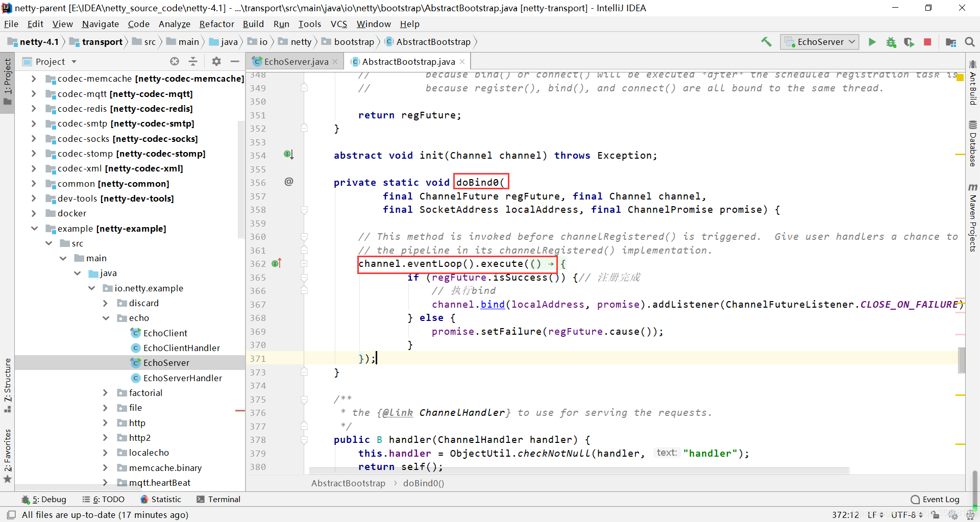The height and width of the screenshot is (522, 980).
Task: Open the Terminal tool window
Action: 218,500
